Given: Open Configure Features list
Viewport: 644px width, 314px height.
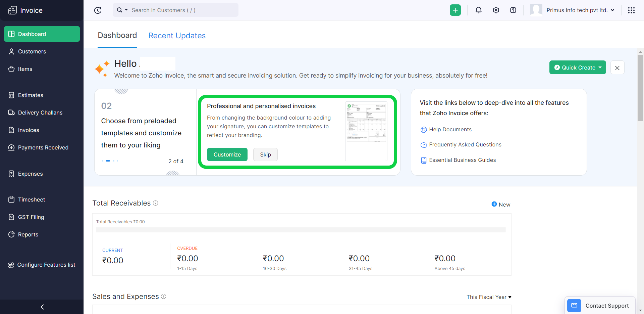Looking at the screenshot, I should 42,265.
